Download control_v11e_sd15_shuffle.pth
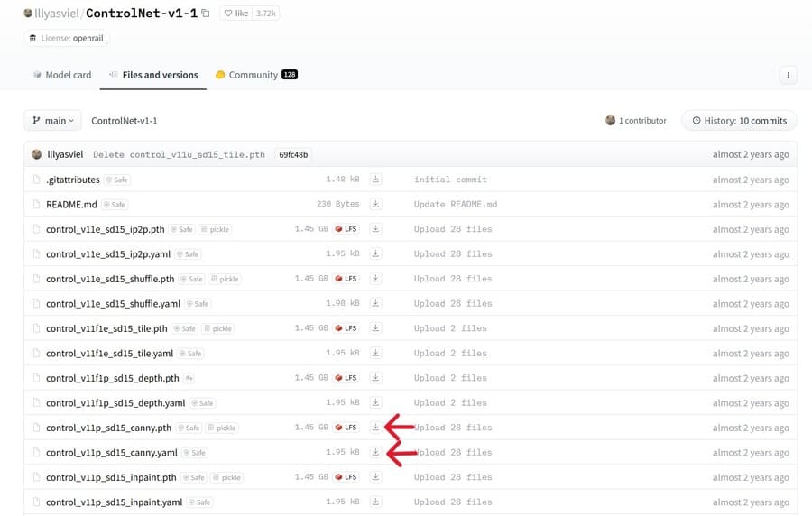This screenshot has width=812, height=516. point(375,279)
